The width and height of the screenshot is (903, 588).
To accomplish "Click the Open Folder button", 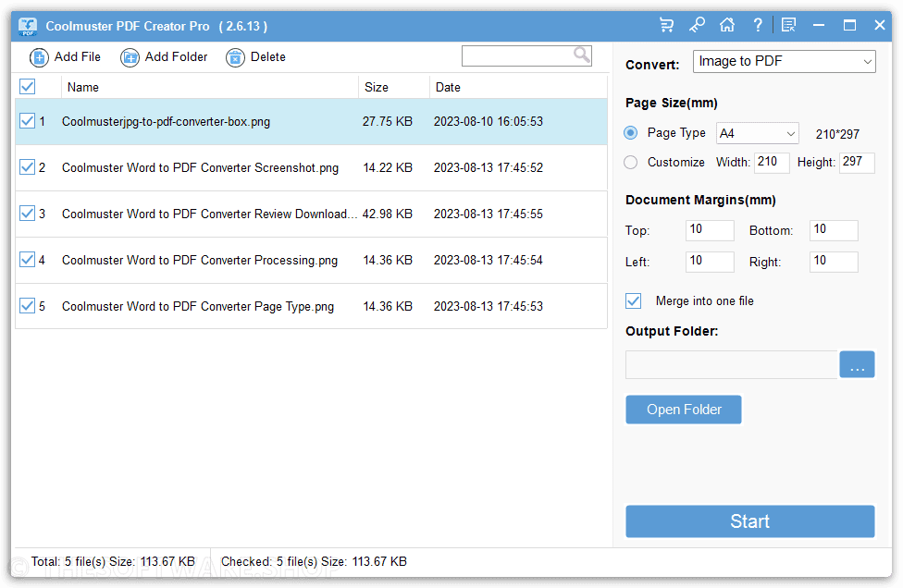I will (684, 409).
